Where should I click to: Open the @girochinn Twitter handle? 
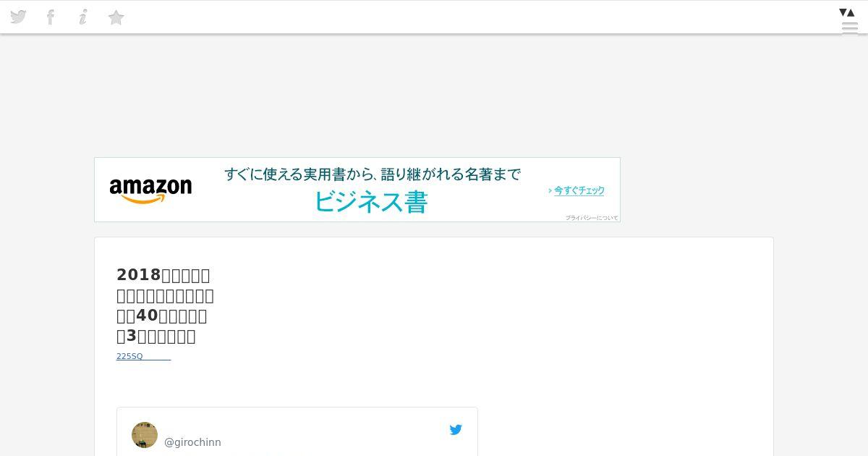pyautogui.click(x=192, y=442)
